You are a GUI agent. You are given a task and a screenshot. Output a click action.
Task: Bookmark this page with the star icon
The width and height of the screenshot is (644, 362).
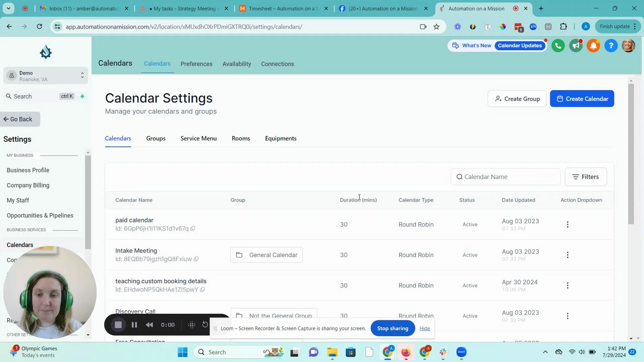tap(436, 27)
